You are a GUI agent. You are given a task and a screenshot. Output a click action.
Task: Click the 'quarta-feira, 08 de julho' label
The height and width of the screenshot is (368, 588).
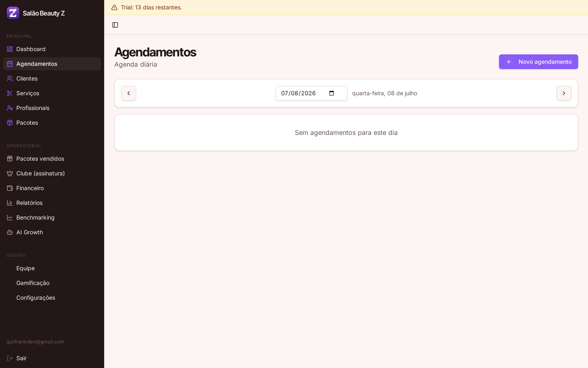(384, 93)
